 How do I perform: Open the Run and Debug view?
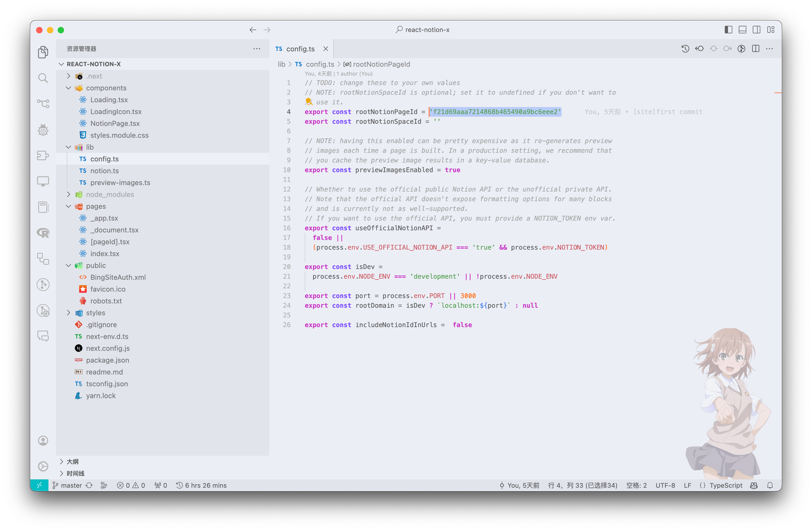click(43, 130)
